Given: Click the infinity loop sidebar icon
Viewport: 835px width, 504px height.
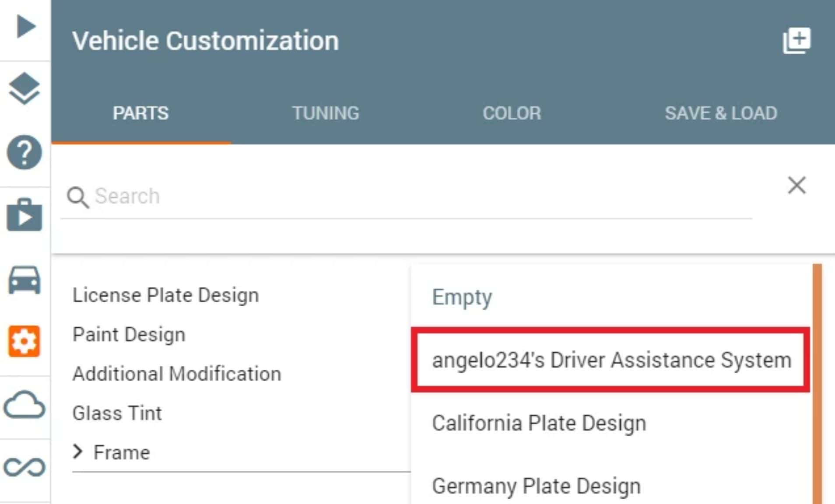Looking at the screenshot, I should pos(25,467).
